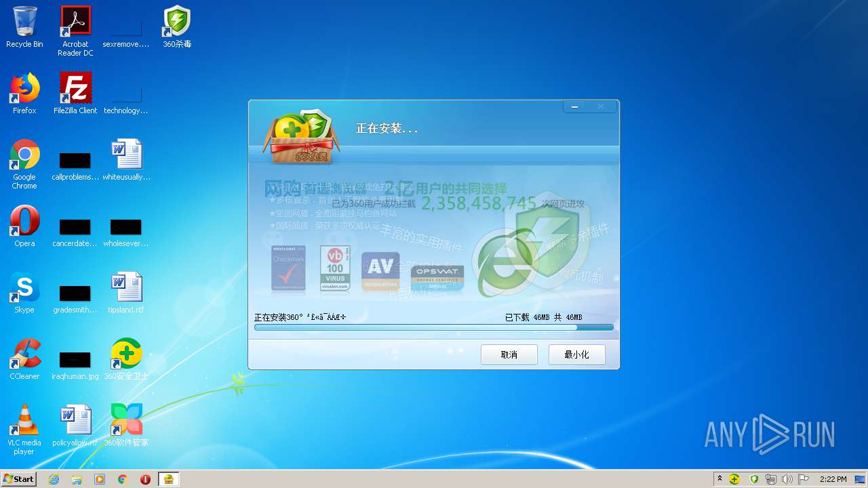Viewport: 868px width, 488px height.
Task: Select the cancerdate desktop file
Action: [x=75, y=232]
